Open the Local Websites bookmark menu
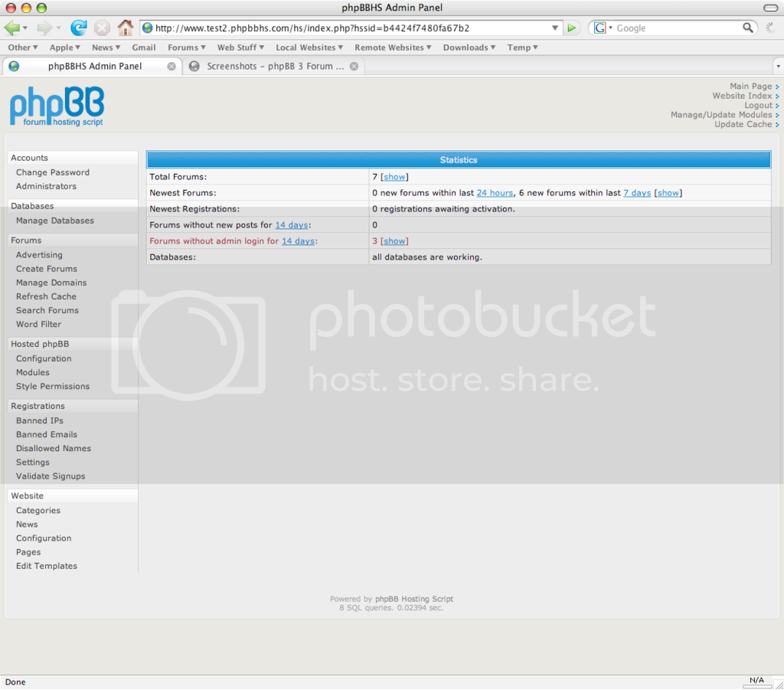The image size is (784, 690). coord(309,47)
